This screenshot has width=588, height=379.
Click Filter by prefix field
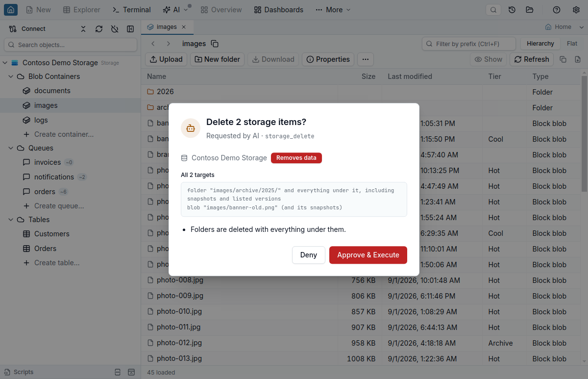[x=469, y=44]
